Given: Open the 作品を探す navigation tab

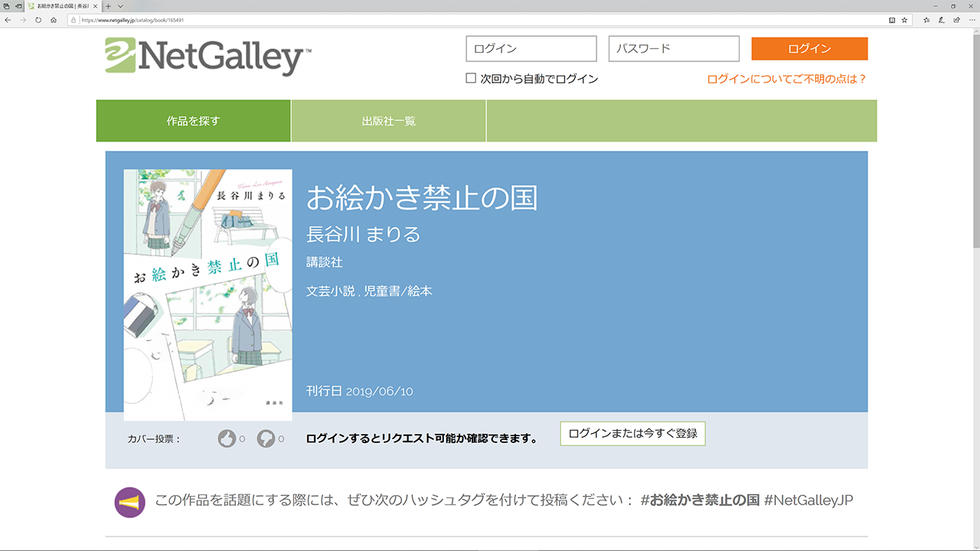Looking at the screenshot, I should click(x=193, y=121).
